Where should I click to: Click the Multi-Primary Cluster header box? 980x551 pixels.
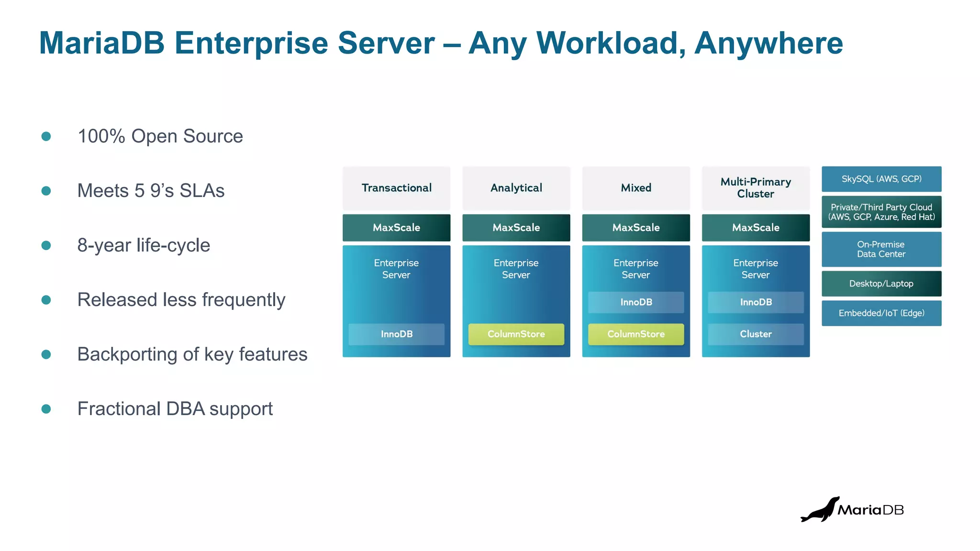point(756,188)
